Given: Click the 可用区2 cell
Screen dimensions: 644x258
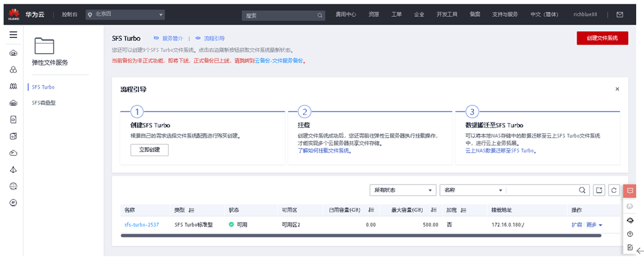Looking at the screenshot, I should 291,225.
